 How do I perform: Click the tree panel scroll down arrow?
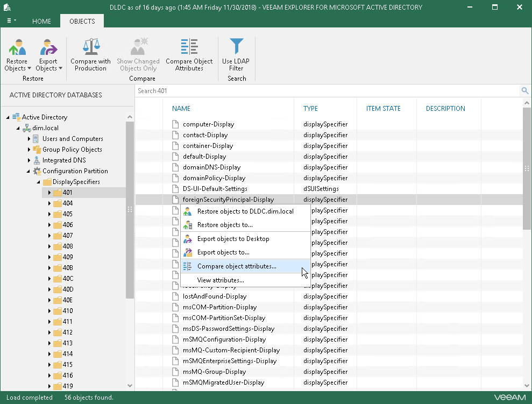click(x=130, y=385)
